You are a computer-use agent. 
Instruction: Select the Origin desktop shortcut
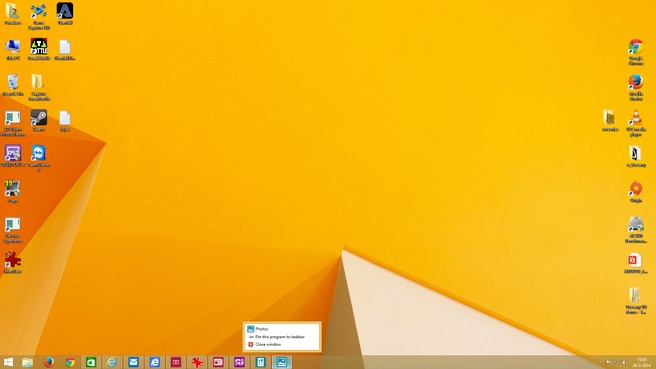[x=636, y=192]
